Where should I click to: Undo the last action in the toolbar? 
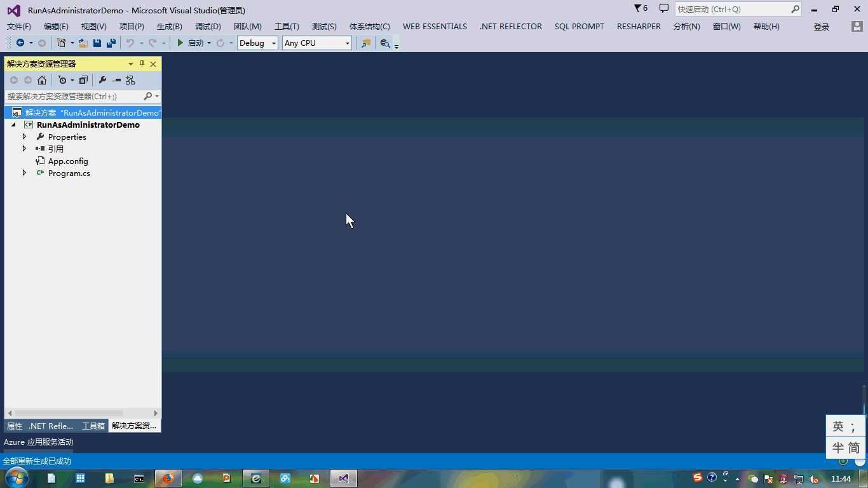click(130, 43)
